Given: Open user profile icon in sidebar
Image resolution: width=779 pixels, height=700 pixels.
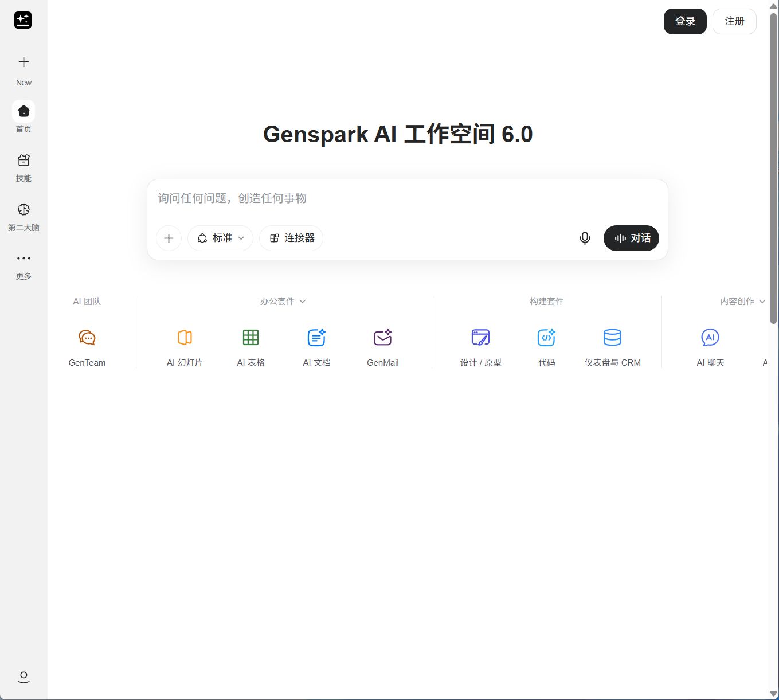Looking at the screenshot, I should pyautogui.click(x=24, y=677).
